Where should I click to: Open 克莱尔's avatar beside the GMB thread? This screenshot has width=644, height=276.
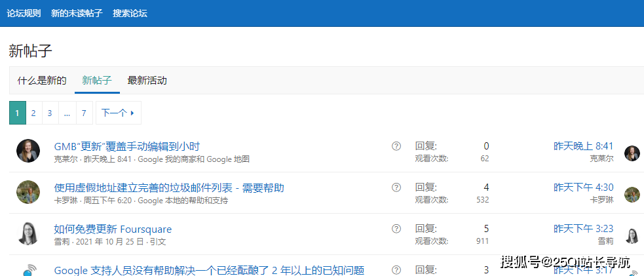28,151
